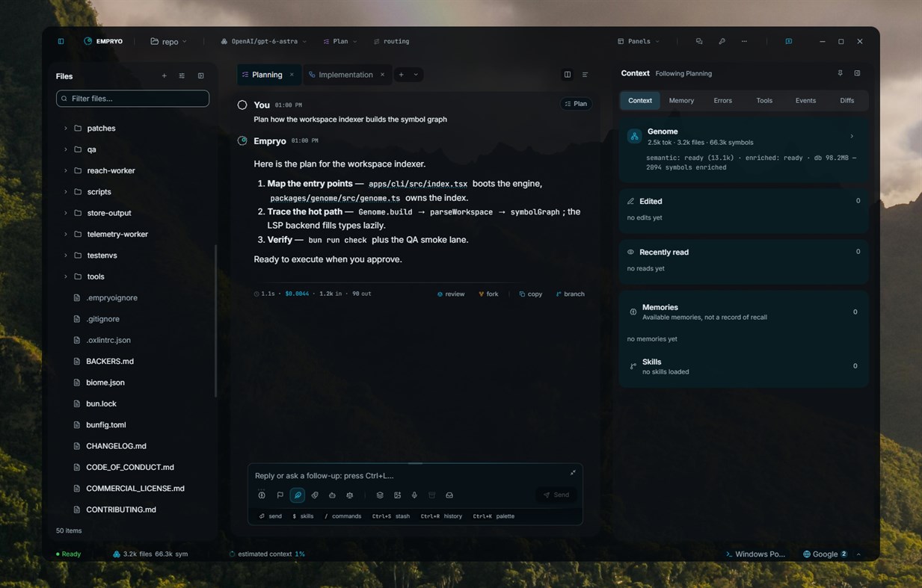Click the blue message panel icon in title bar
This screenshot has width=922, height=588.
[x=788, y=41]
